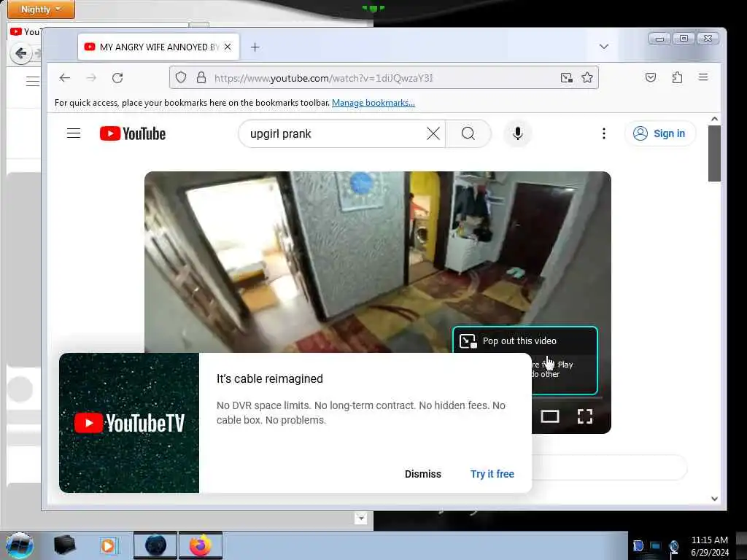Open black box taskbar icon

[64, 545]
